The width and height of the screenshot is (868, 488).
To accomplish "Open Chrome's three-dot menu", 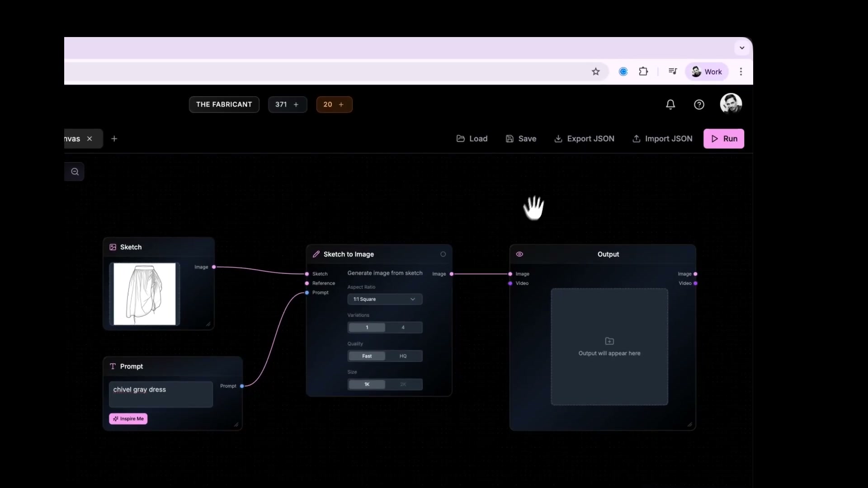I will point(741,71).
